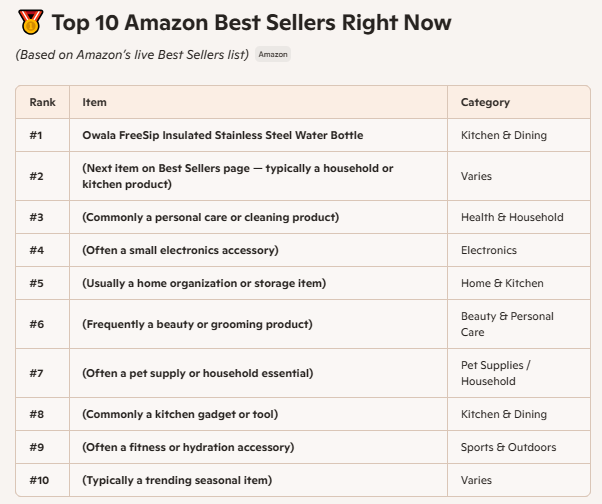Image resolution: width=602 pixels, height=504 pixels.
Task: Select the Sports & Outdoors category cell
Action: 508,447
